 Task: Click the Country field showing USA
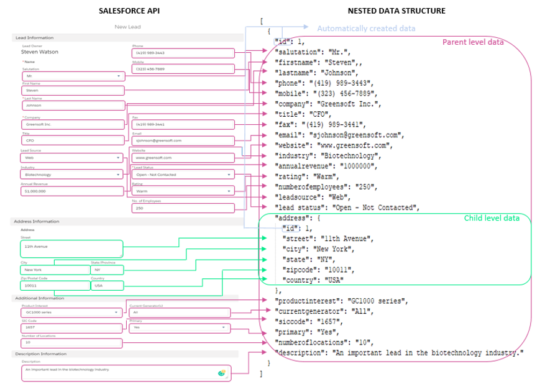coord(108,286)
